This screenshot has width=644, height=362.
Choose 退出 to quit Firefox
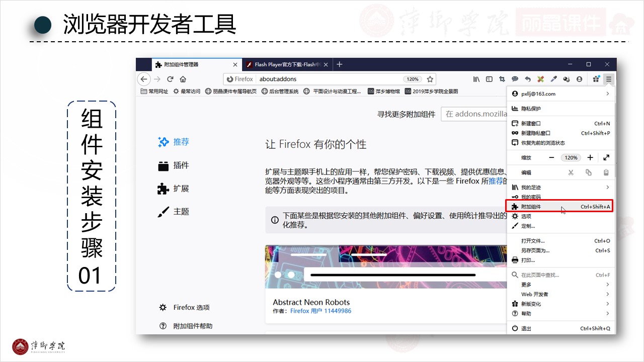(x=560, y=328)
